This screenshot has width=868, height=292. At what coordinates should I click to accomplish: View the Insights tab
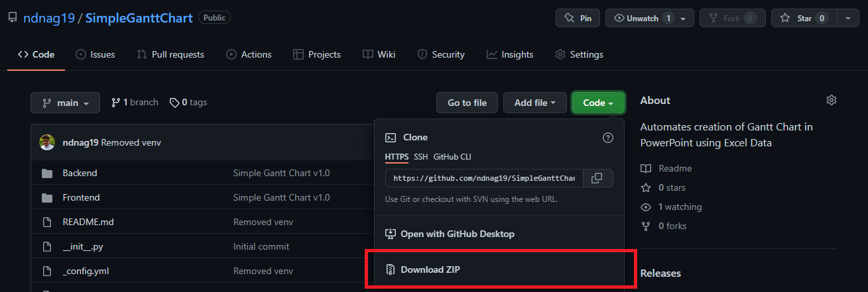510,54
